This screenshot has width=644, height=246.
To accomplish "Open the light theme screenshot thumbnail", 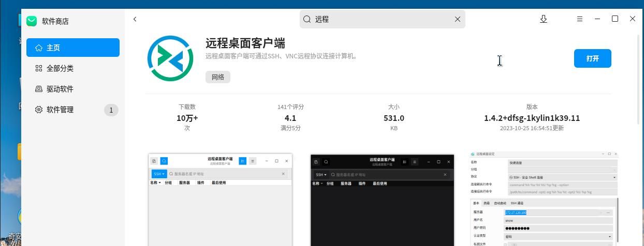I will tap(221, 200).
